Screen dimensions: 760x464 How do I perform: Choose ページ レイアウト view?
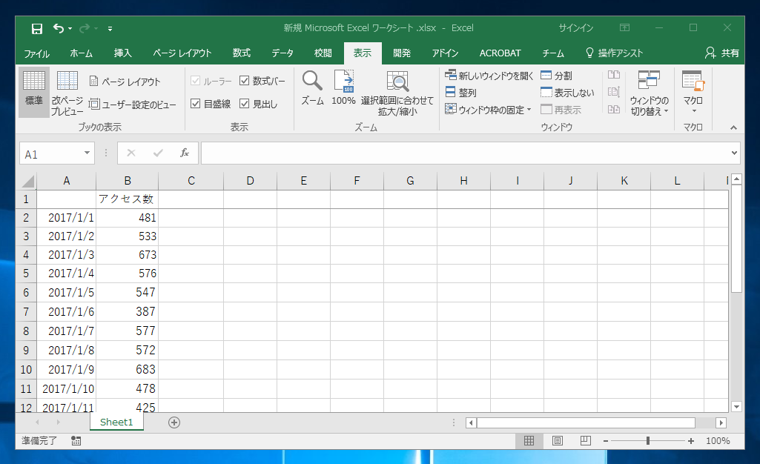coord(125,81)
